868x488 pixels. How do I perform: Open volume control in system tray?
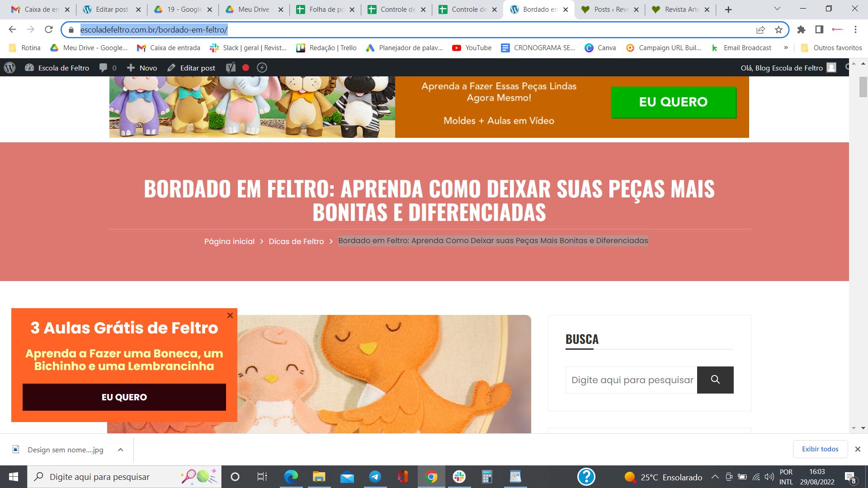pos(769,477)
